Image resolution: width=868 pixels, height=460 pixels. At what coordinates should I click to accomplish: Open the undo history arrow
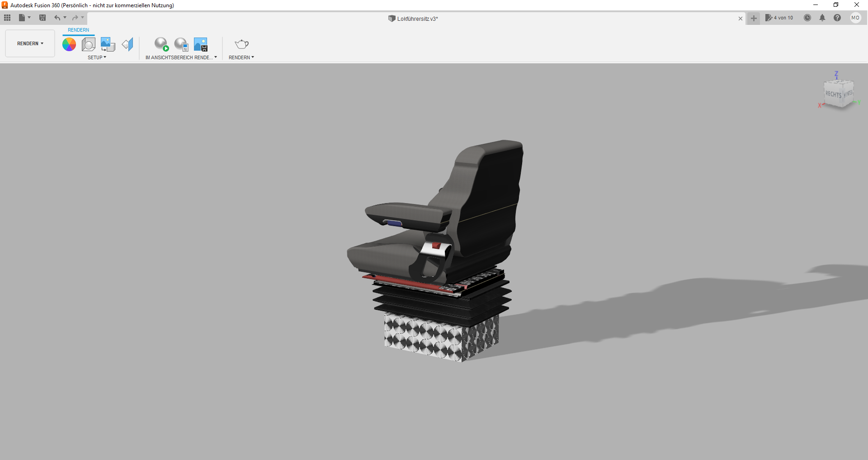coord(65,18)
